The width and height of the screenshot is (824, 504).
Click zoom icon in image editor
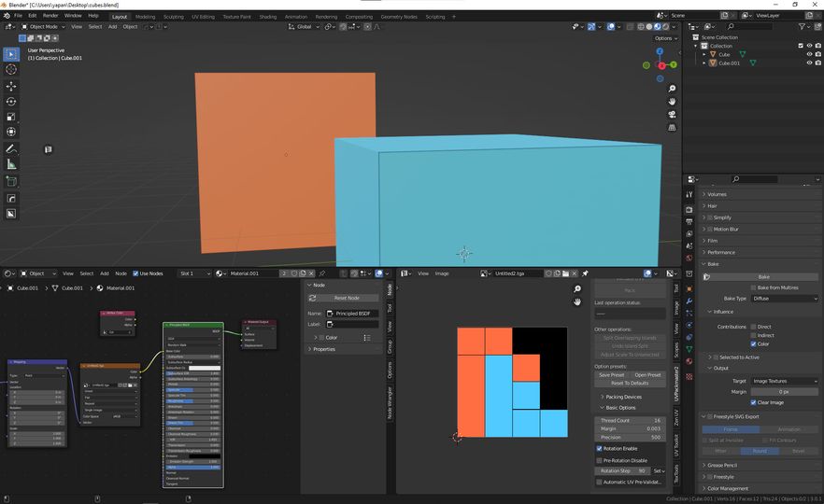click(x=577, y=288)
